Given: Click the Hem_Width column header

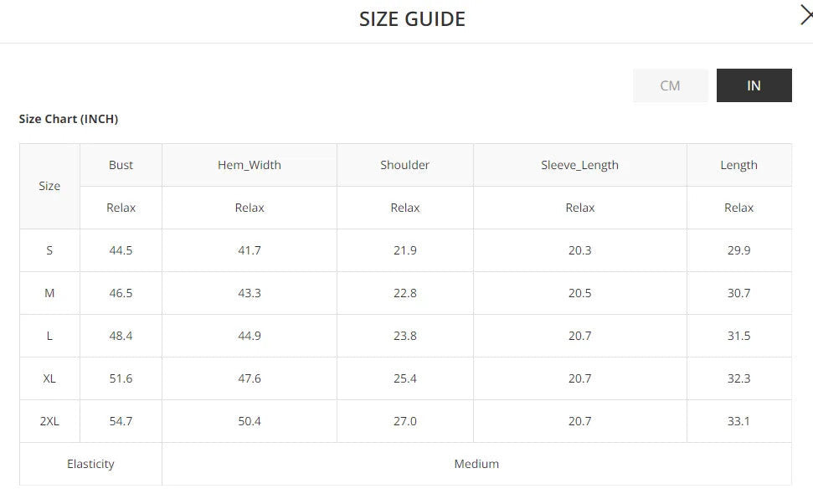Looking at the screenshot, I should click(x=250, y=165).
